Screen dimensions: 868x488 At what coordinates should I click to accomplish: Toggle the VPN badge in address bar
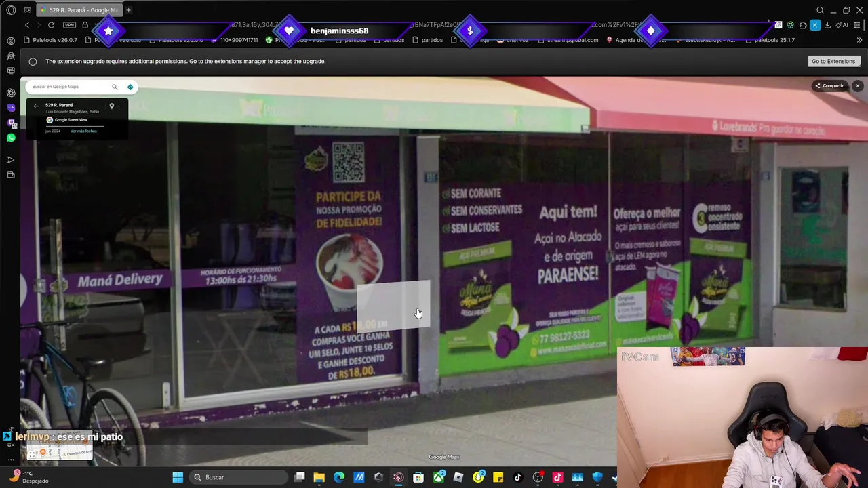[x=69, y=25]
